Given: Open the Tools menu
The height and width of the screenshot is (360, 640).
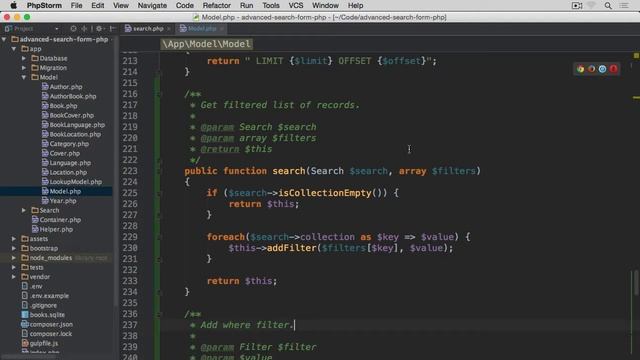Looking at the screenshot, I should pos(271,6).
